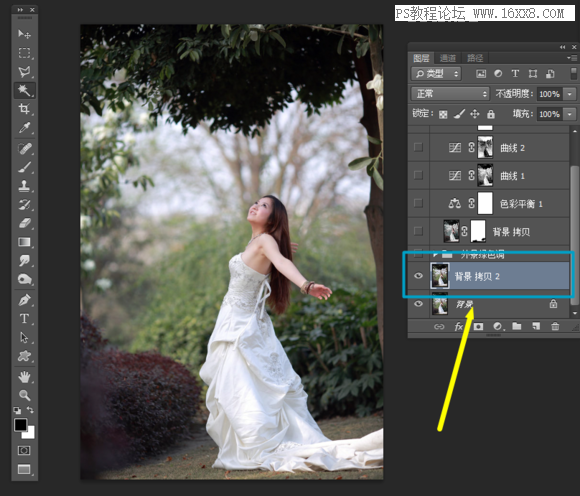Toggle visibility of 背景 拷贝 layer
Viewport: 580px width, 496px height.
[418, 231]
